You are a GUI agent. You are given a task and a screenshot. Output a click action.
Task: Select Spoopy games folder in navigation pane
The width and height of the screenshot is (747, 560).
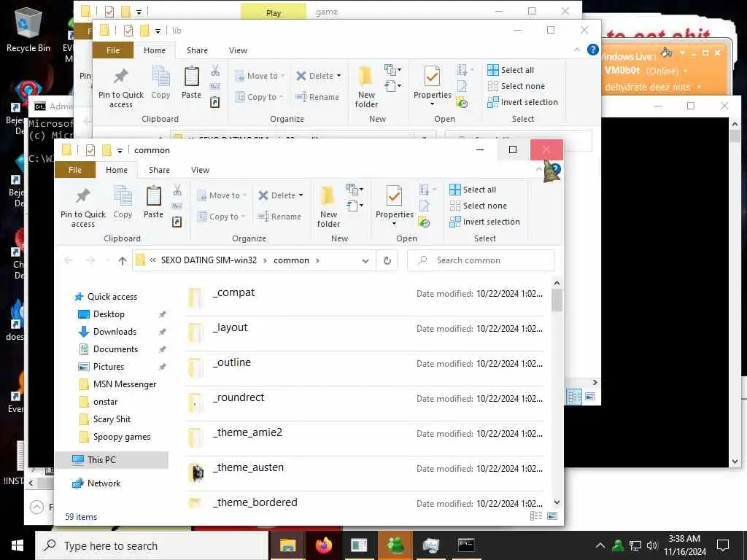click(122, 437)
